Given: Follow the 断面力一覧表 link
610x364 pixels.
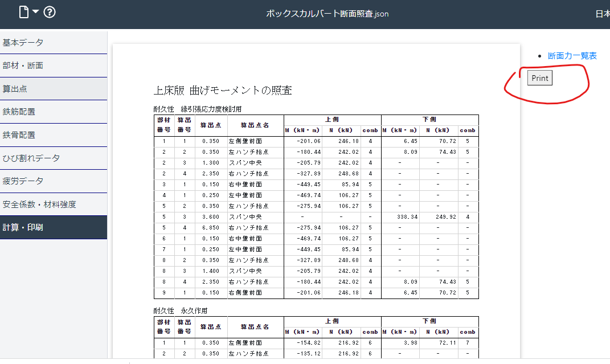Looking at the screenshot, I should click(572, 56).
